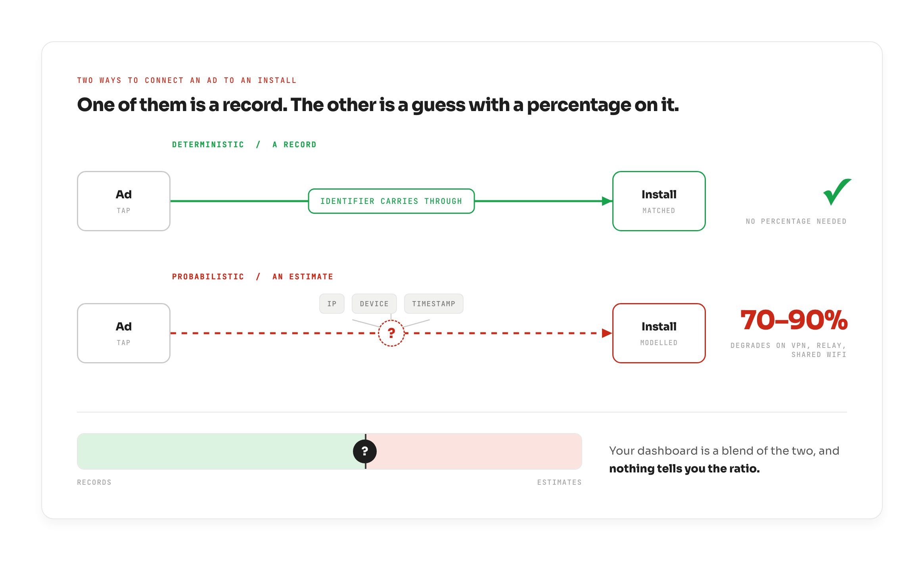Click the black question mark slider handle
The height and width of the screenshot is (572, 924).
(x=365, y=451)
